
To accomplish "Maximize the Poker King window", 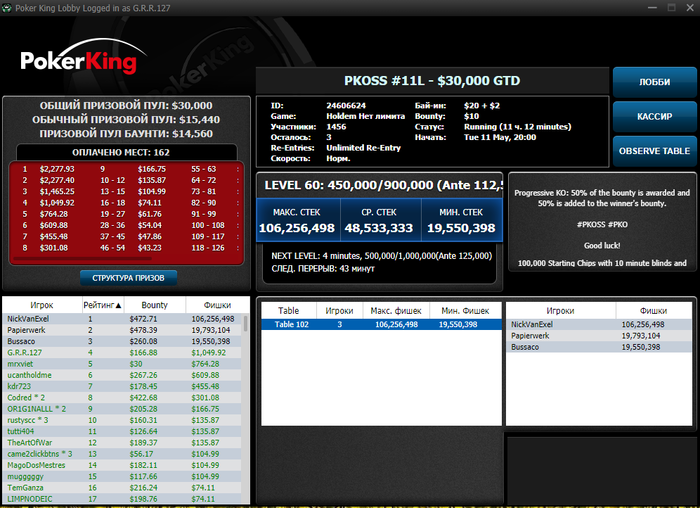I will [x=671, y=8].
